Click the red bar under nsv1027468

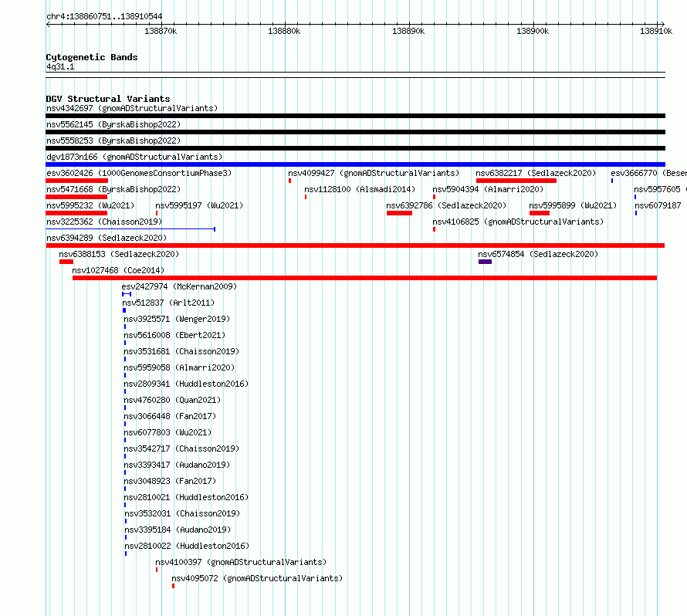point(364,278)
